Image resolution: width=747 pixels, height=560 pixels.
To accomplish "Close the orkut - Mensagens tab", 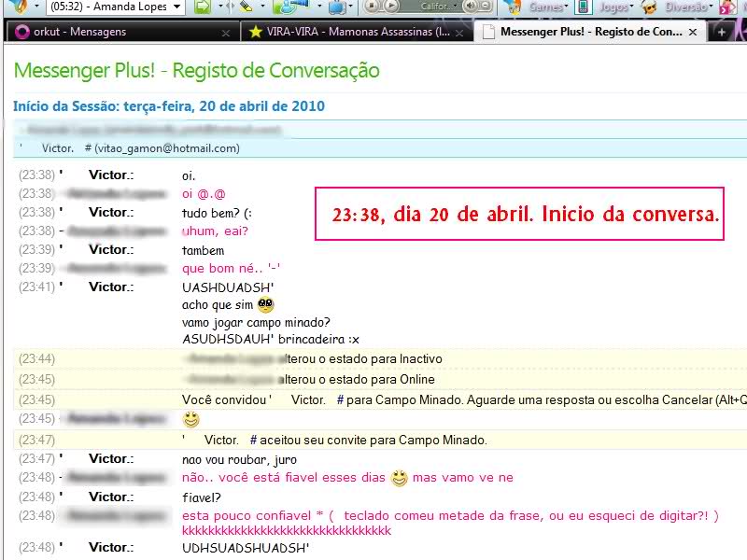I will pyautogui.click(x=225, y=32).
